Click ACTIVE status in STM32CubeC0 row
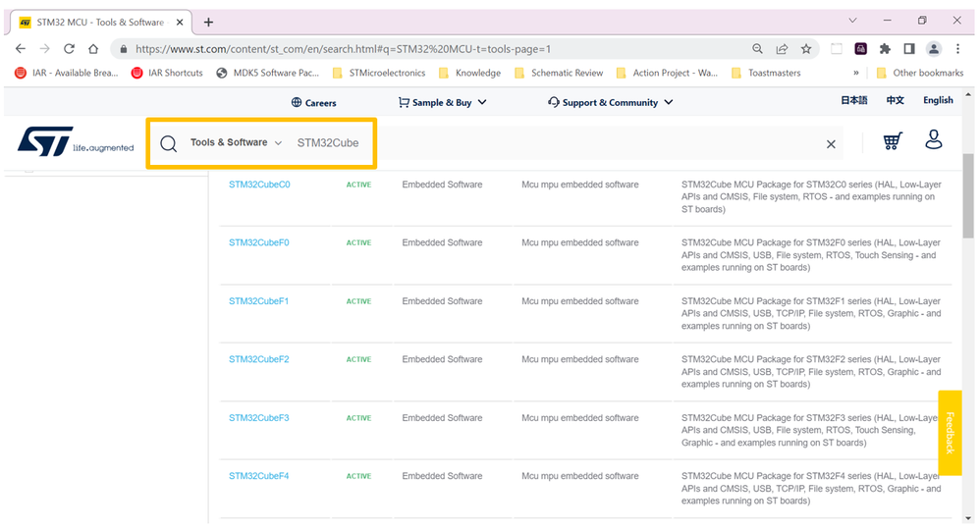This screenshot has width=980, height=529. [x=358, y=185]
